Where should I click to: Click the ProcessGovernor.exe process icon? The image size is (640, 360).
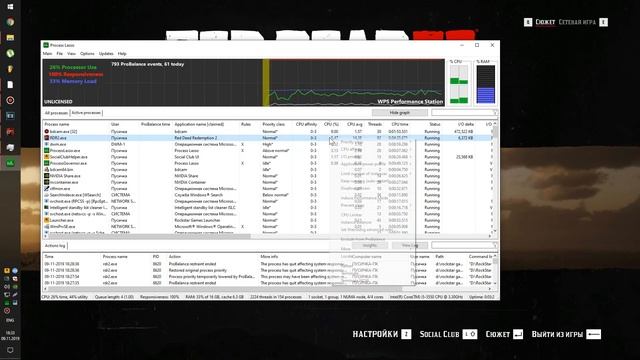(47, 163)
